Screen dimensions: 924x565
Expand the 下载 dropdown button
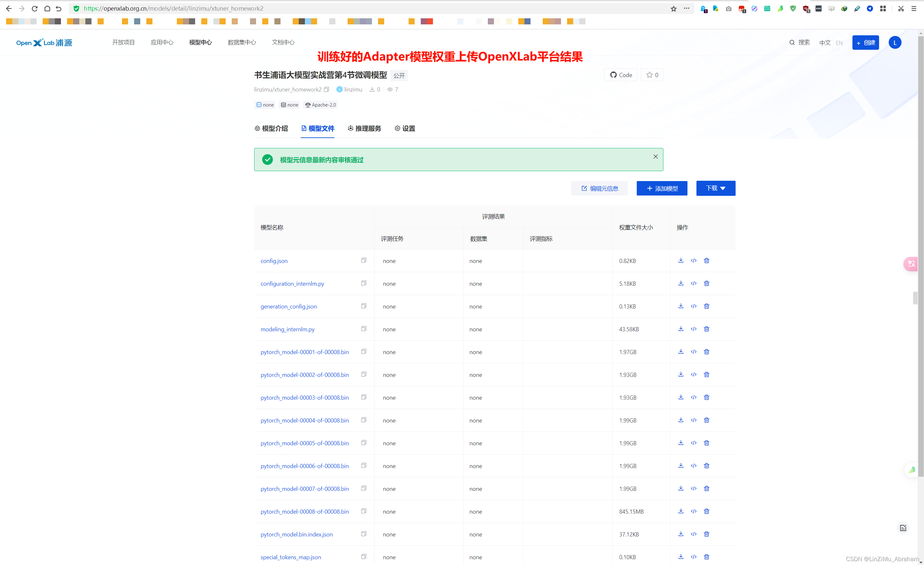click(x=715, y=188)
